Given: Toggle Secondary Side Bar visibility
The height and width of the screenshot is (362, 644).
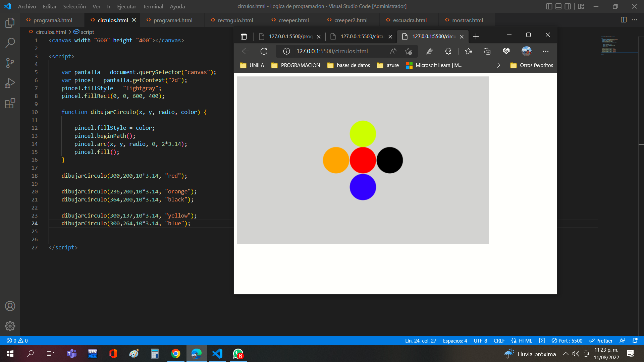Looking at the screenshot, I should [568, 6].
